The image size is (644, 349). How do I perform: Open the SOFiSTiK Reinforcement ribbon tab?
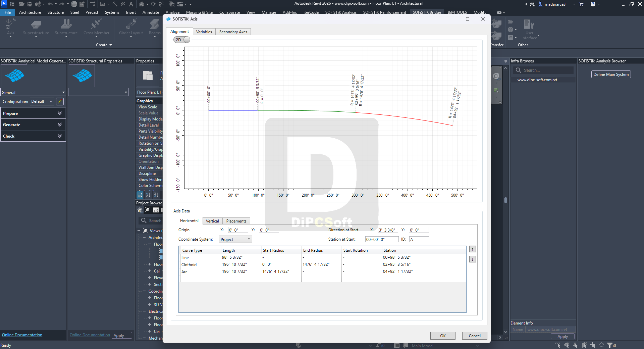[384, 12]
